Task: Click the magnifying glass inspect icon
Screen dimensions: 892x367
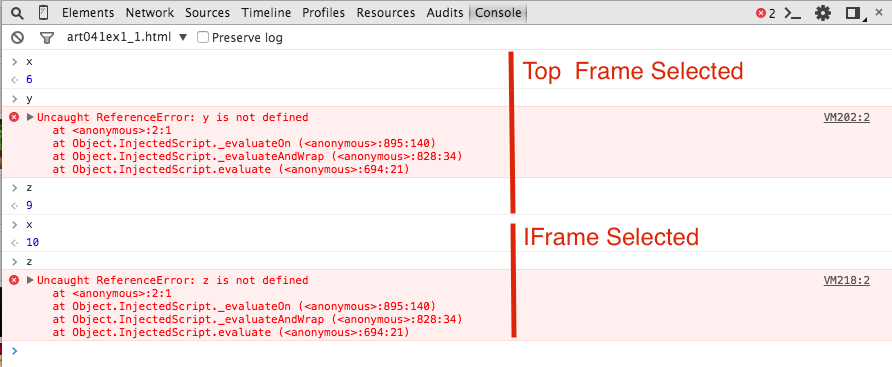Action: (x=18, y=13)
